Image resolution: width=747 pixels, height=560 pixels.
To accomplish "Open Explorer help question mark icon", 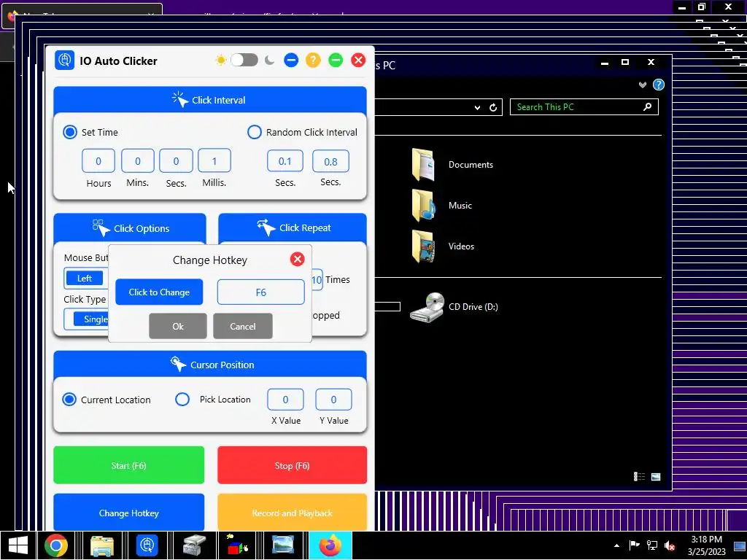I will 659,85.
